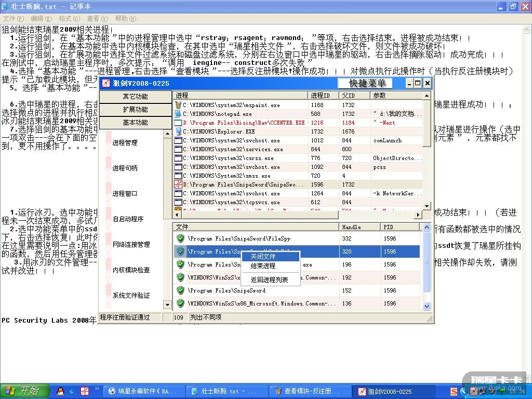Click process list scrollbar up arrow
The image size is (532, 399).
(427, 96)
